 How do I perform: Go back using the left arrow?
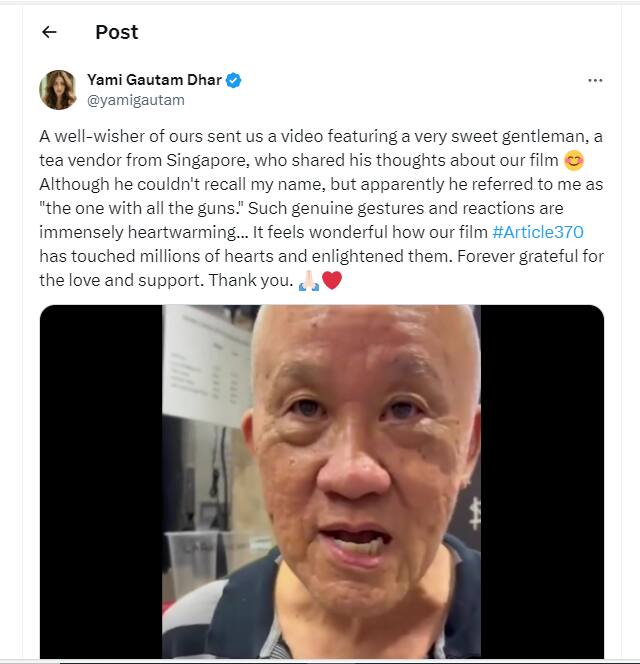tap(49, 32)
